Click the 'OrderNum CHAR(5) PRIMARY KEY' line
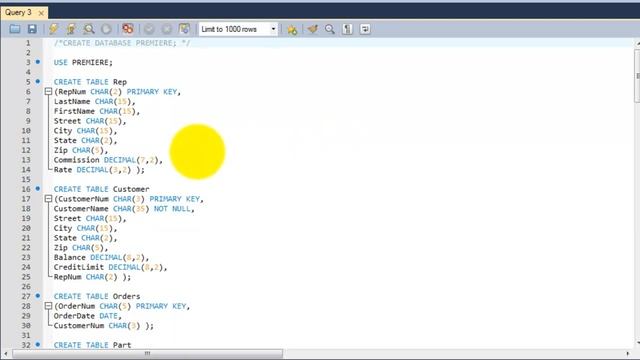640x360 pixels. point(122,306)
